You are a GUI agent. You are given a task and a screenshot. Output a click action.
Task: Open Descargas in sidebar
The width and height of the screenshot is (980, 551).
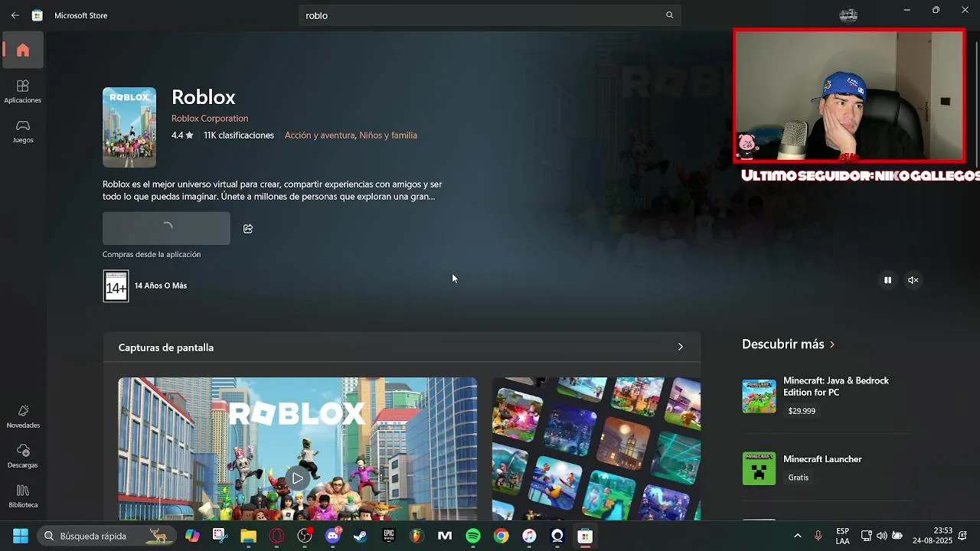click(x=23, y=456)
